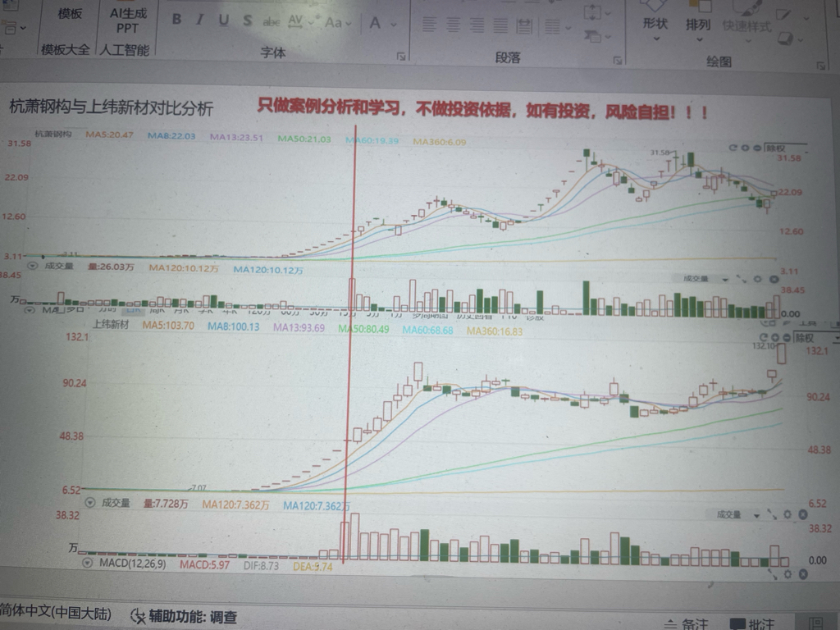Click the lower volume panel settings gear
Screen dimensions: 840x630
coord(787,515)
